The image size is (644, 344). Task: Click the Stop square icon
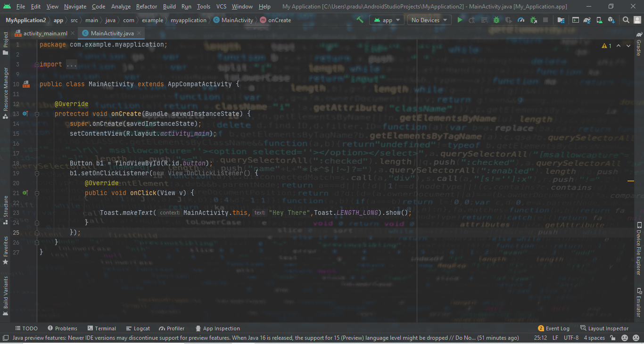click(545, 20)
